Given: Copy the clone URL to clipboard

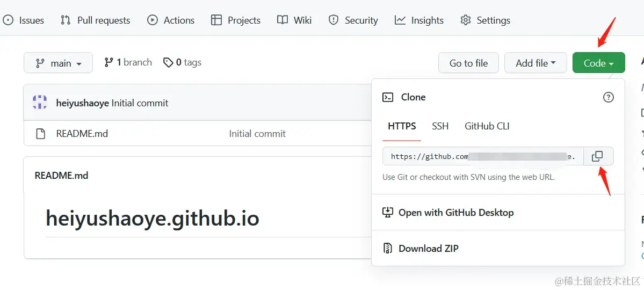Looking at the screenshot, I should [598, 156].
